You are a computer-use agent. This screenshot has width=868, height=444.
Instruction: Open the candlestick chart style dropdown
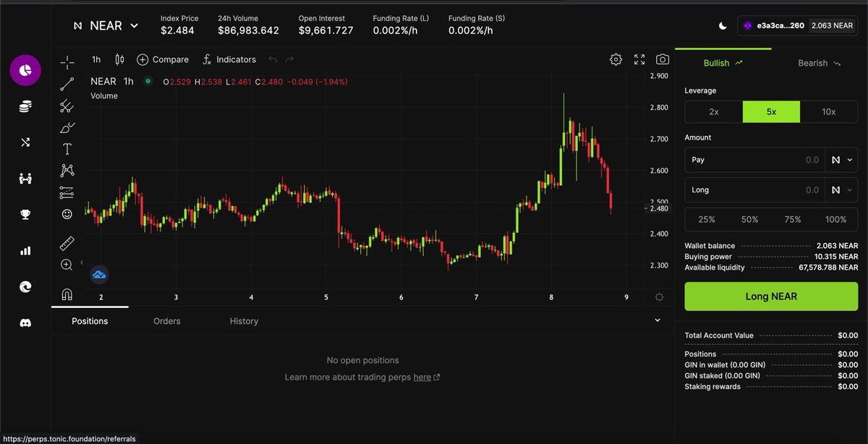click(120, 59)
